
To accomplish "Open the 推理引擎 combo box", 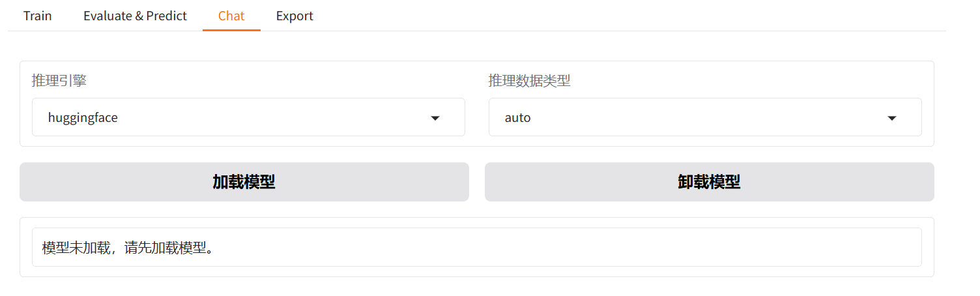I will coord(248,117).
